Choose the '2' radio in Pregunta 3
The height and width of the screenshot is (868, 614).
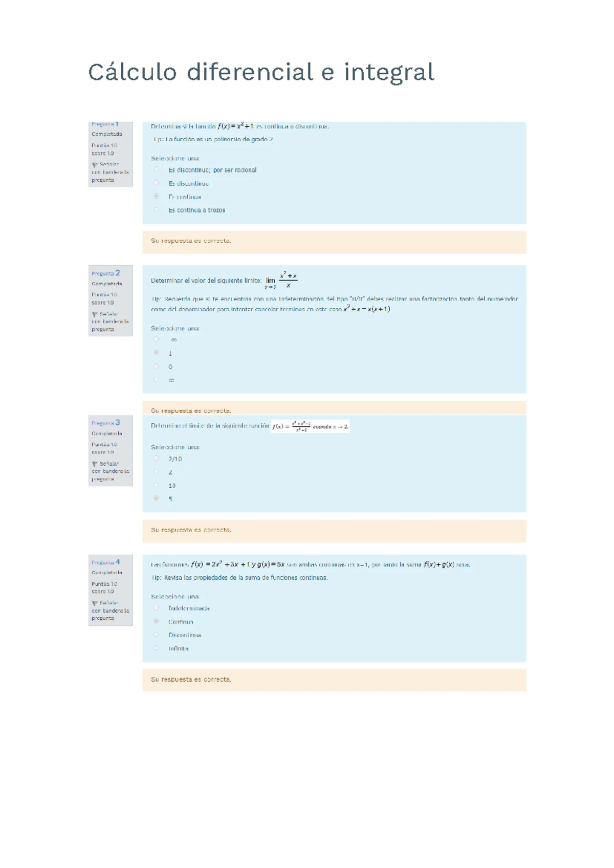[157, 472]
